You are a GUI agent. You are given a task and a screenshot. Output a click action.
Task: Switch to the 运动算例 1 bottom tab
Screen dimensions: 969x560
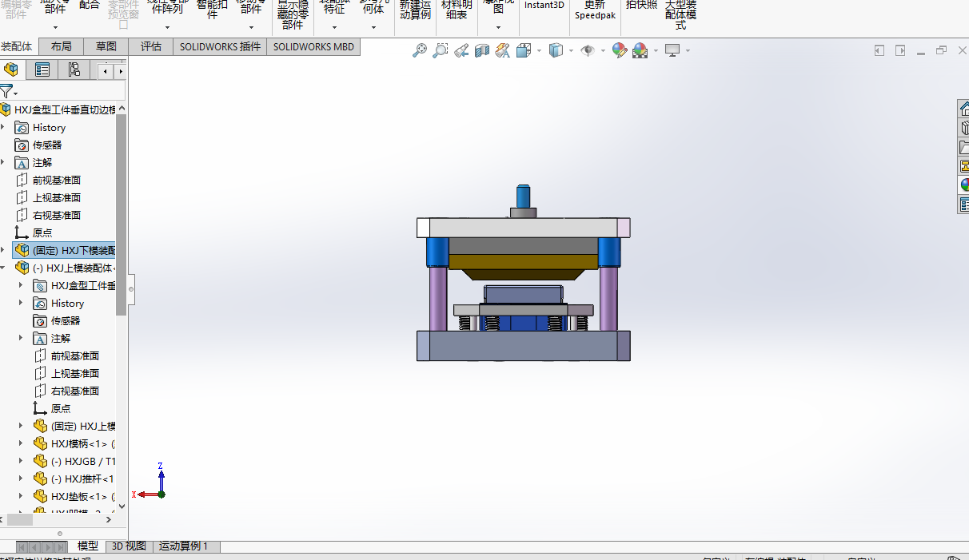click(x=183, y=546)
